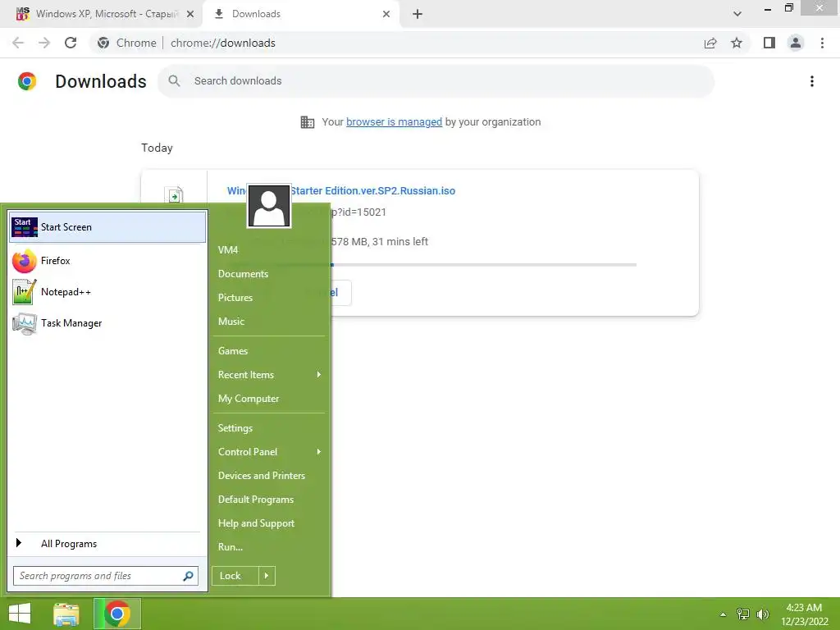Open Task Manager from the start menu

coord(107,323)
